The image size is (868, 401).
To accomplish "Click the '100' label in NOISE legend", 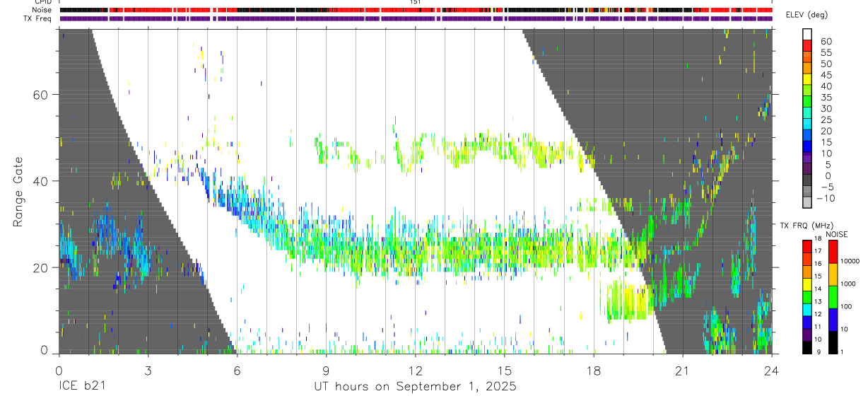I will 846,306.
